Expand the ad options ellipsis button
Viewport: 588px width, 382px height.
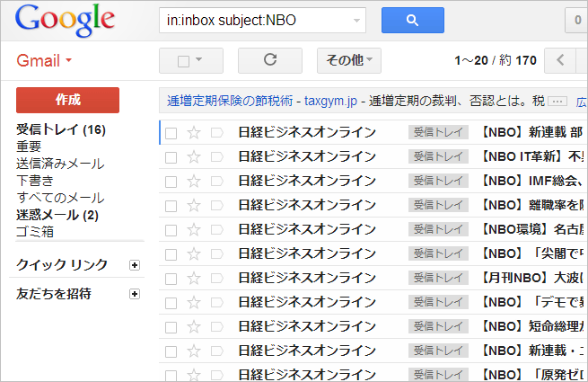(557, 101)
